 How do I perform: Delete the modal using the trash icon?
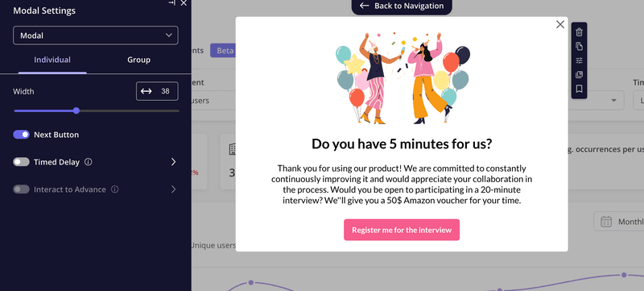point(579,32)
